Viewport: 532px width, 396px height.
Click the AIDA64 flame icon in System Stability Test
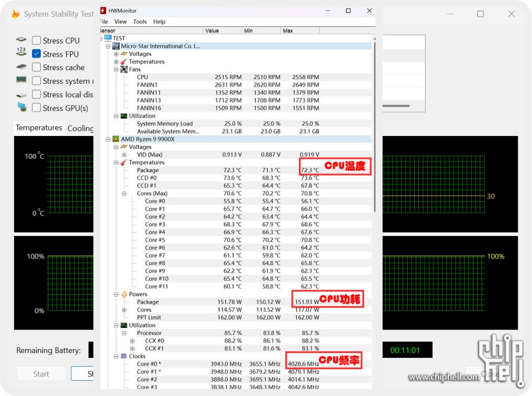[15, 14]
